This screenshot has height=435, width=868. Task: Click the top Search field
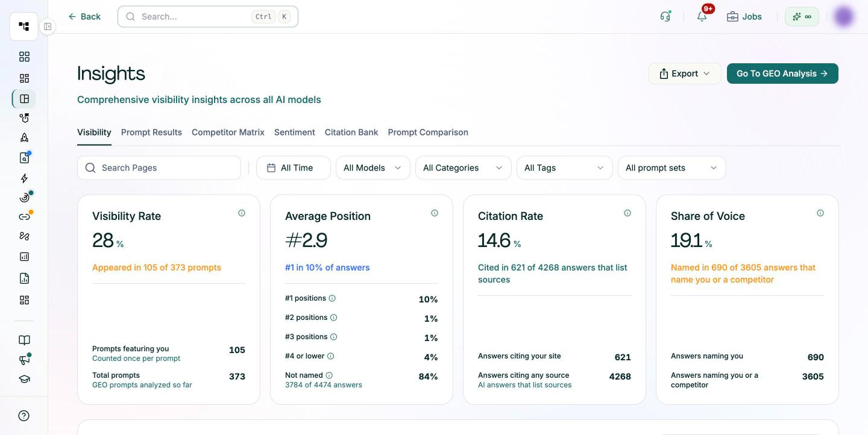[208, 16]
